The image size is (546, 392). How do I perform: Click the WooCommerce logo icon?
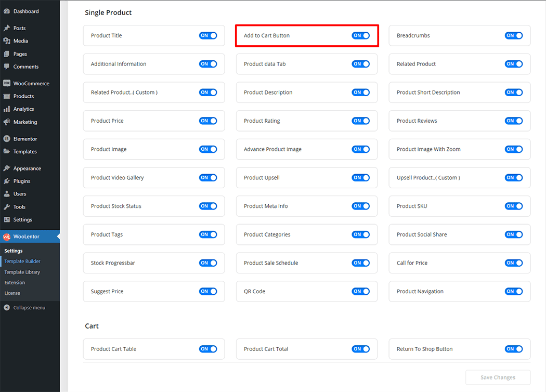point(6,83)
